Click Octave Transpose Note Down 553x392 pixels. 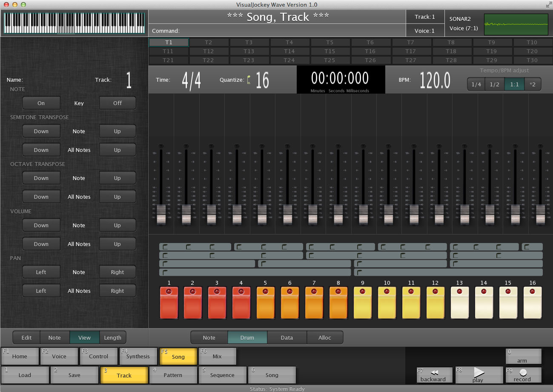(41, 178)
